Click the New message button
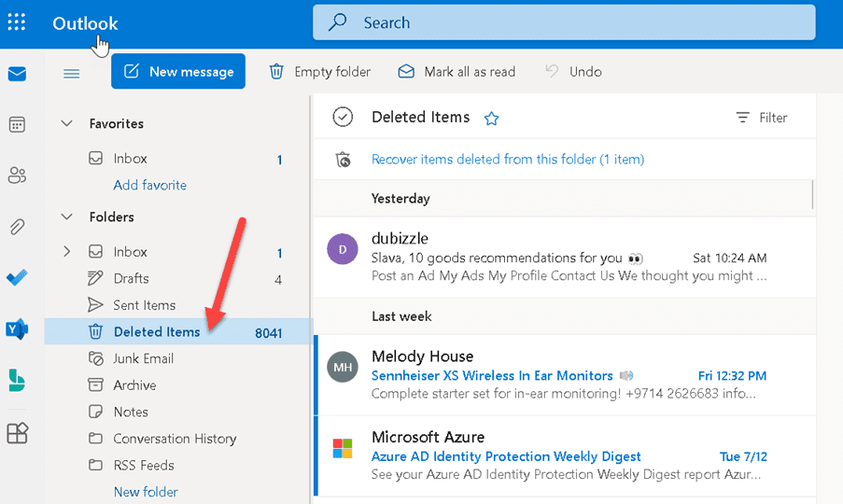Image resolution: width=843 pixels, height=504 pixels. coord(178,72)
